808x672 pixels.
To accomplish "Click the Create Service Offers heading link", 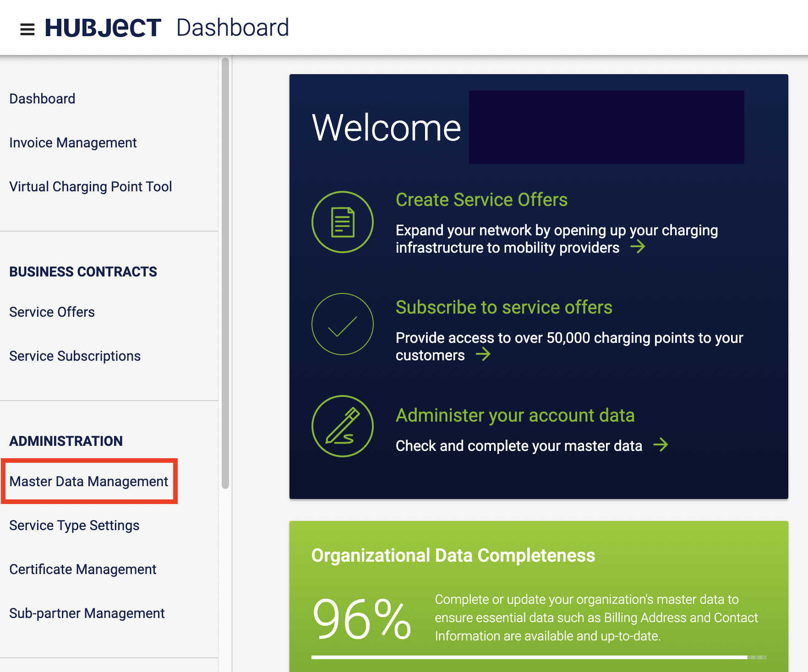I will coord(481,200).
